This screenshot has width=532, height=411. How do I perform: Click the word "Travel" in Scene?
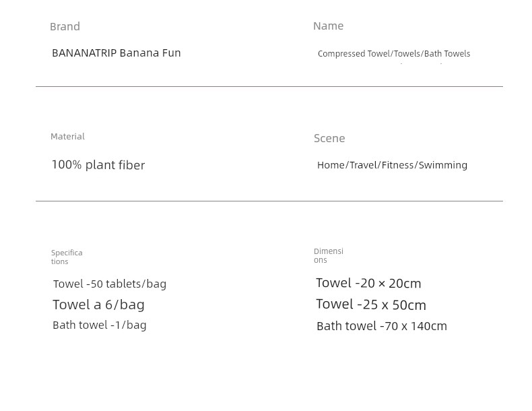[x=364, y=165]
